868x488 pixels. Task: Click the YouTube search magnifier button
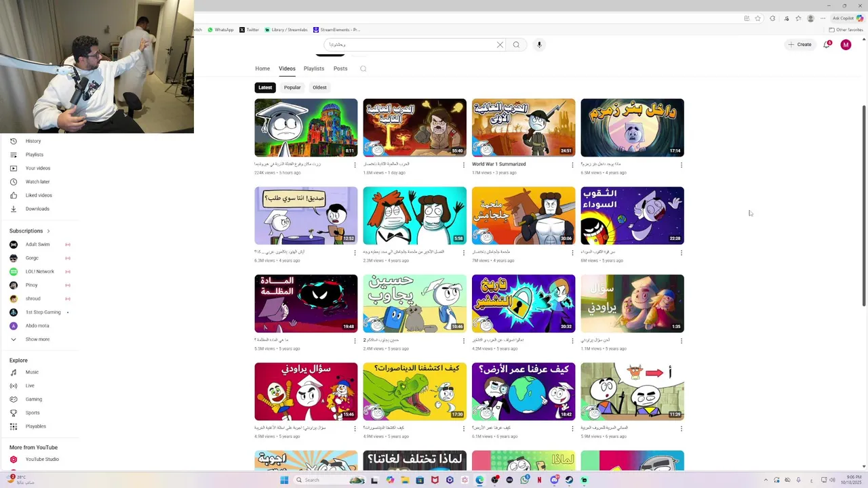(516, 45)
